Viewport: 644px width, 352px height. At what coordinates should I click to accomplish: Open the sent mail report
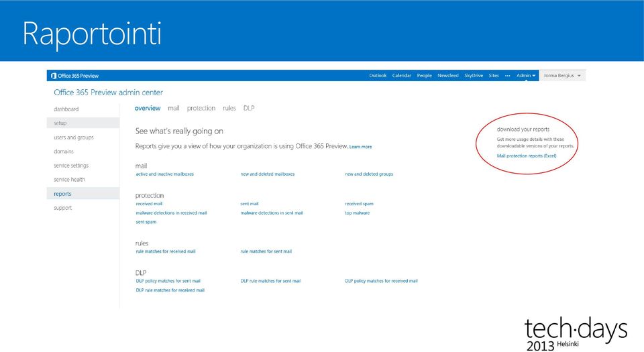click(250, 204)
